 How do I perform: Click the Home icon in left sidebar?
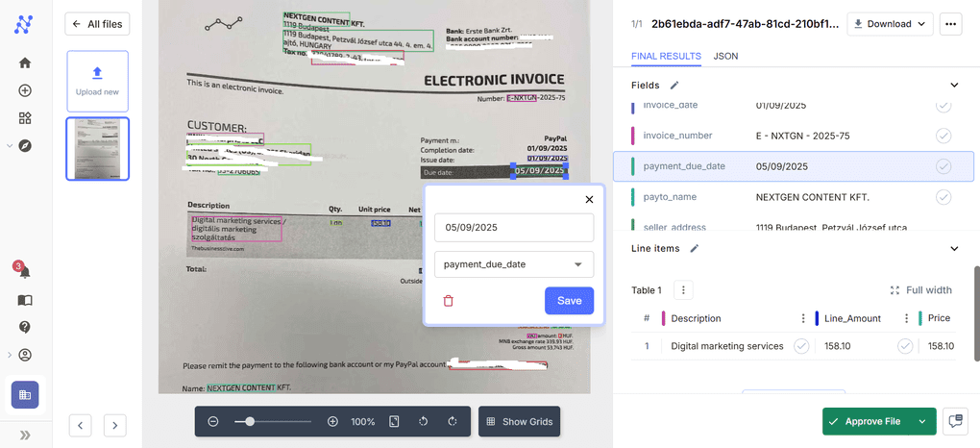click(x=25, y=63)
